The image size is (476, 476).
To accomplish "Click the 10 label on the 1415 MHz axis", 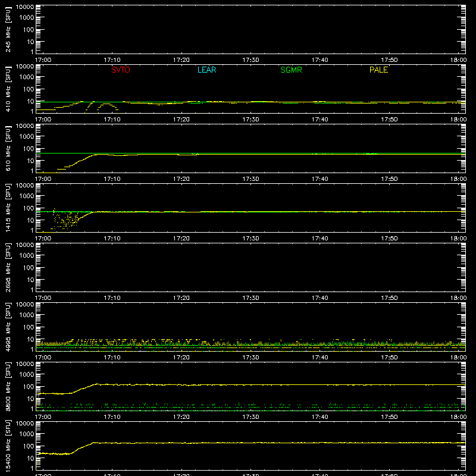I will [30, 220].
